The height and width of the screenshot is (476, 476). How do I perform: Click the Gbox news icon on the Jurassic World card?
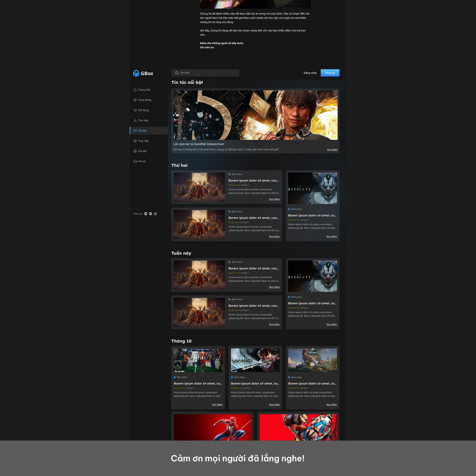pos(289,377)
